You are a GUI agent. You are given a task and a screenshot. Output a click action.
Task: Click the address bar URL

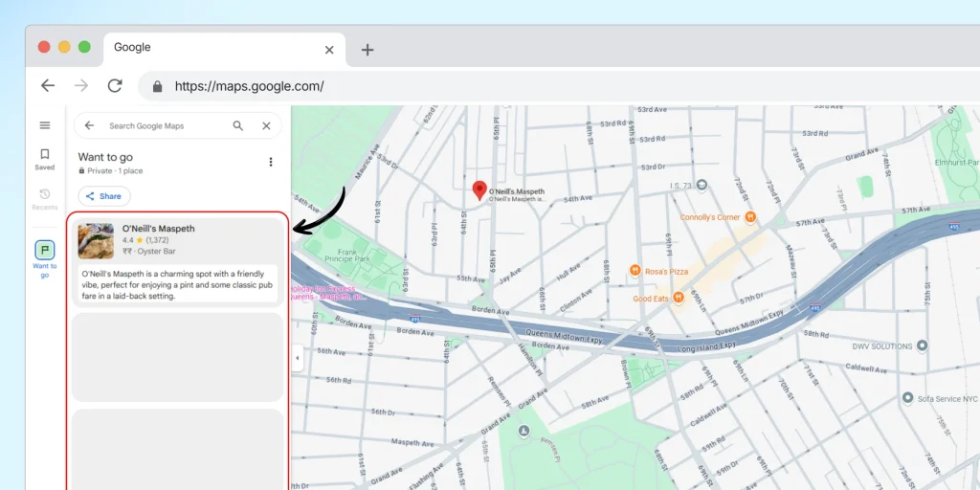pyautogui.click(x=250, y=86)
